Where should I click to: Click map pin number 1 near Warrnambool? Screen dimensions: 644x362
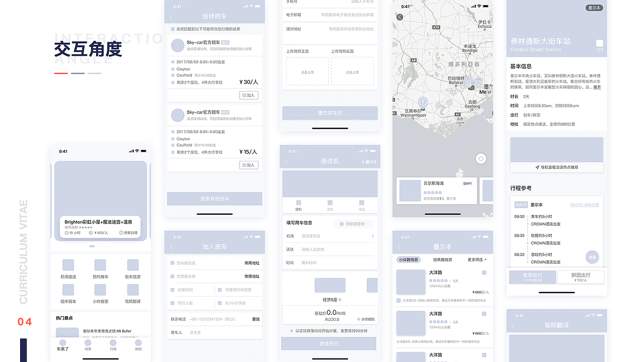tap(423, 102)
